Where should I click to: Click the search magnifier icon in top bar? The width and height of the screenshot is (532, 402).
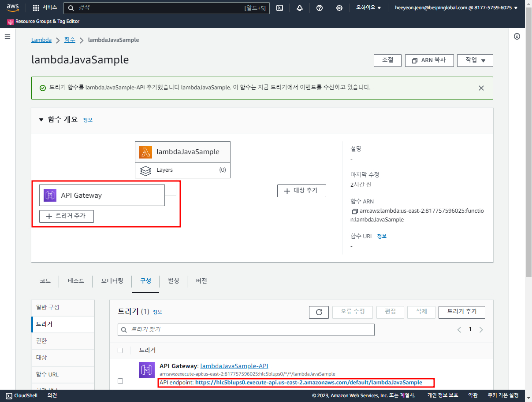click(71, 8)
